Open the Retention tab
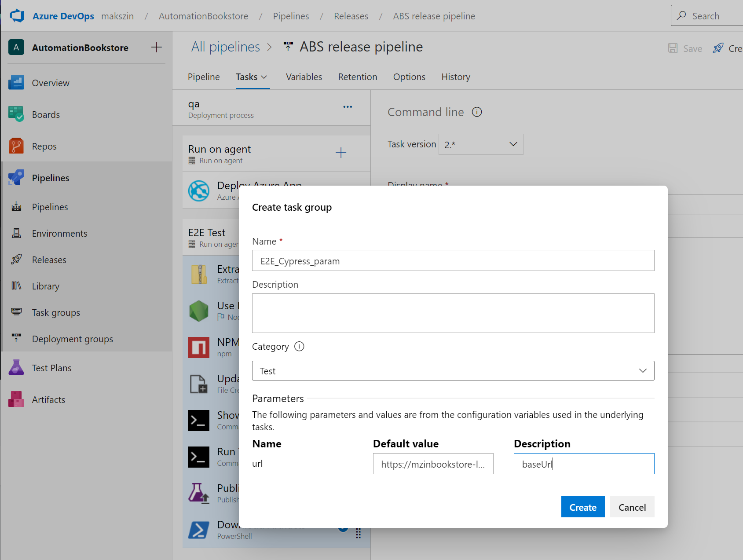The width and height of the screenshot is (743, 560). coord(357,77)
